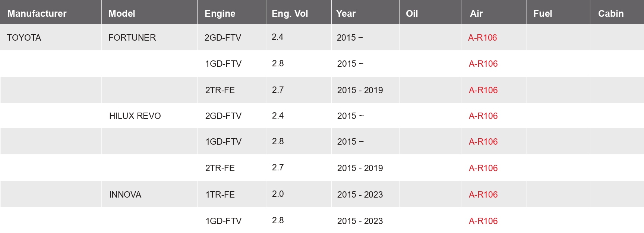The width and height of the screenshot is (644, 233).
Task: Click the HILUX REVO model cell
Action: point(135,116)
